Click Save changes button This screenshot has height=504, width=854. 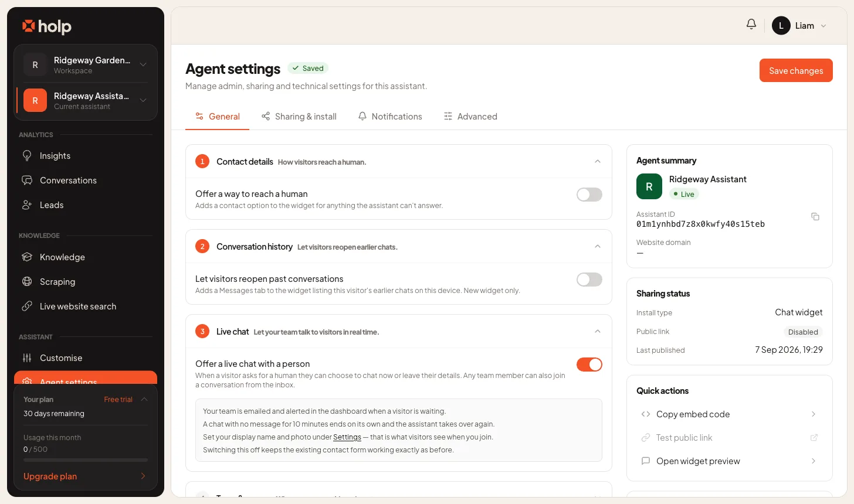point(796,70)
